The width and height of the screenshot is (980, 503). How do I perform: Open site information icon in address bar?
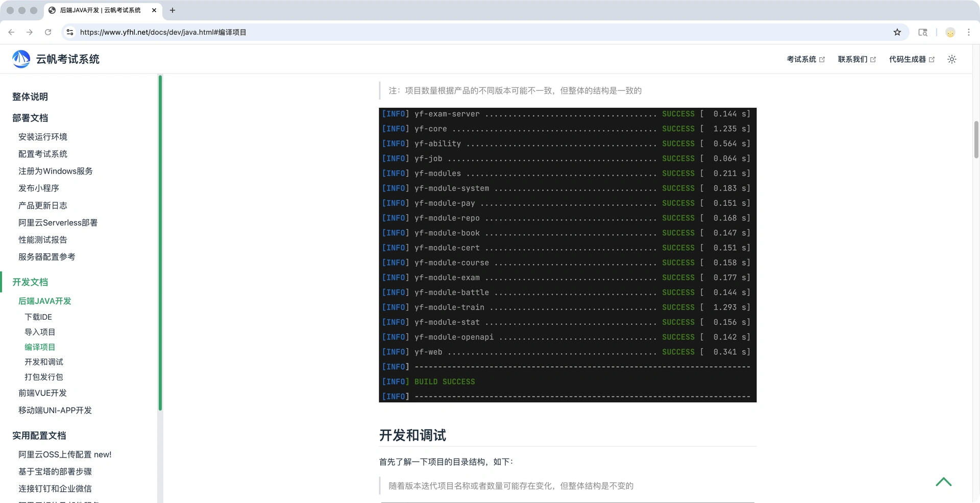coord(70,32)
